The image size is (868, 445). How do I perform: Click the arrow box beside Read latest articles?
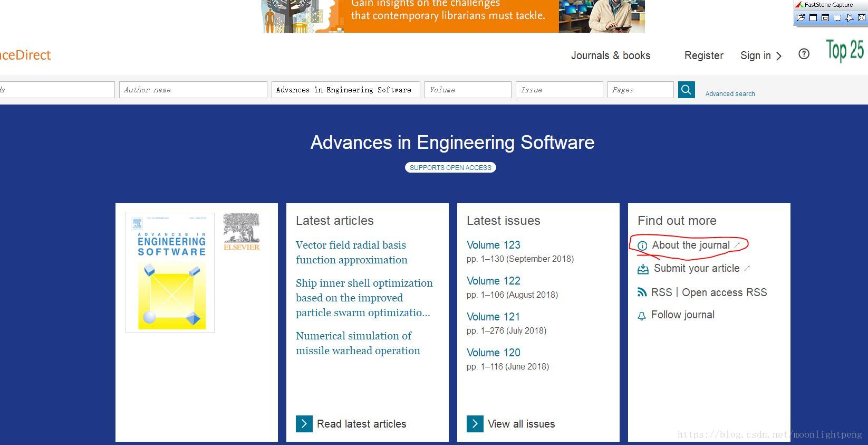[x=304, y=424]
